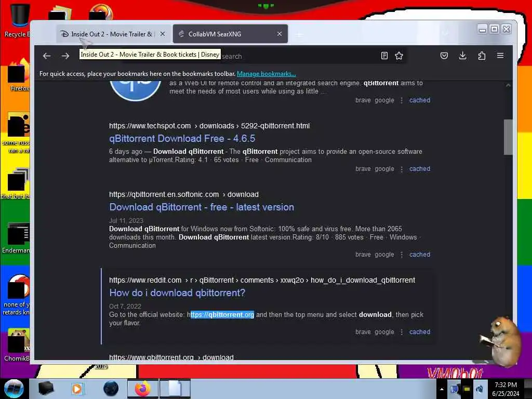Click the techspot.com result URL text

[209, 126]
